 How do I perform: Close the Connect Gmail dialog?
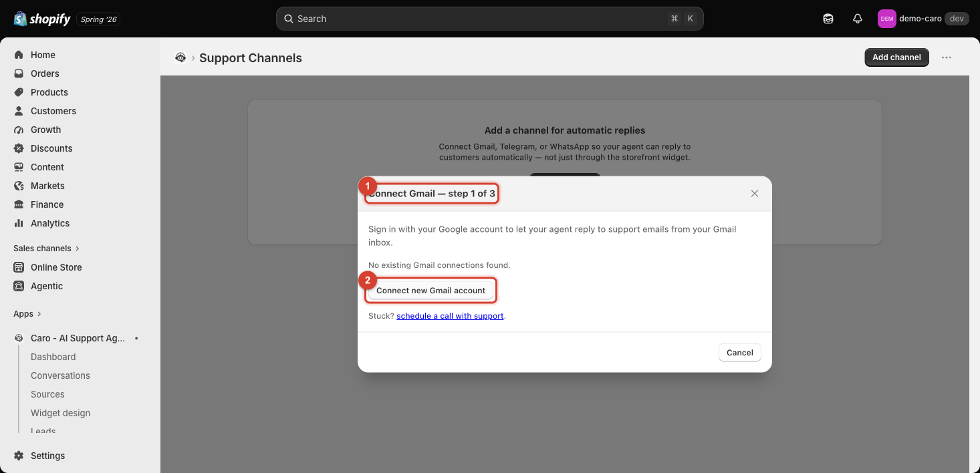click(x=755, y=194)
